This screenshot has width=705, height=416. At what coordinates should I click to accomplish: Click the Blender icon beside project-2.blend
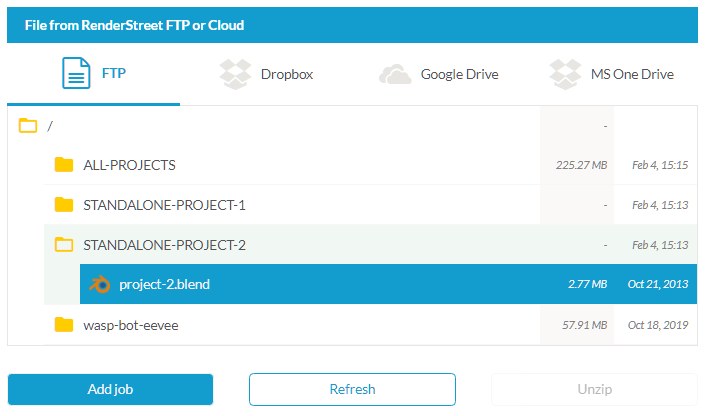(100, 284)
